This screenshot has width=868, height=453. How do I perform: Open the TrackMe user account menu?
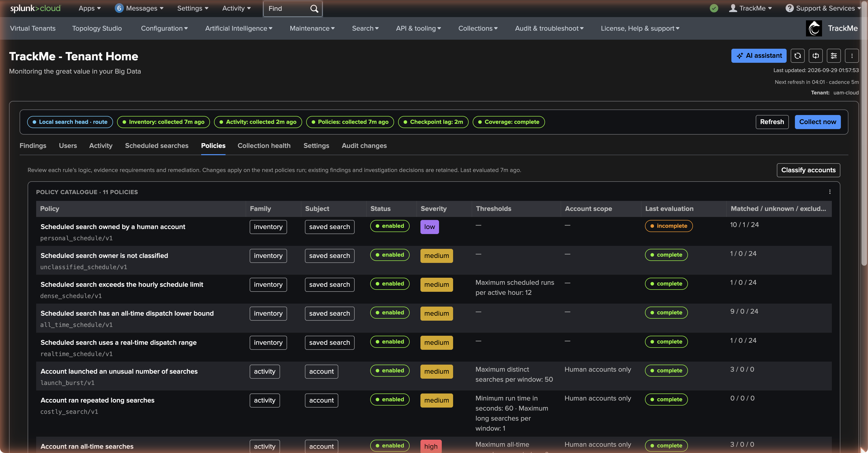(750, 9)
